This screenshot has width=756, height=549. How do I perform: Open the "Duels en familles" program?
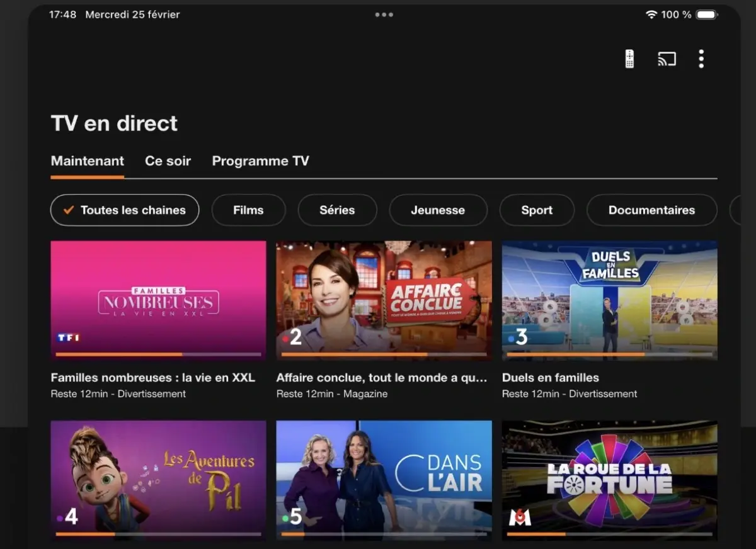pyautogui.click(x=609, y=300)
